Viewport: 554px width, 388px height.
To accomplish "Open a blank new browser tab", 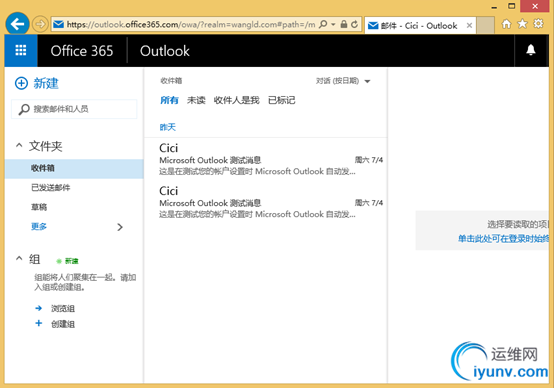I will 485,25.
